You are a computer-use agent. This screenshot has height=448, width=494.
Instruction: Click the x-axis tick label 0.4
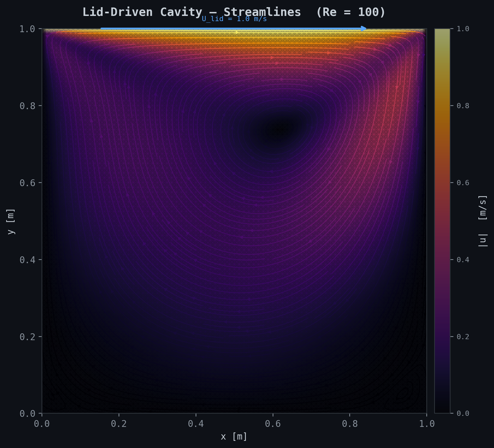pos(196,424)
